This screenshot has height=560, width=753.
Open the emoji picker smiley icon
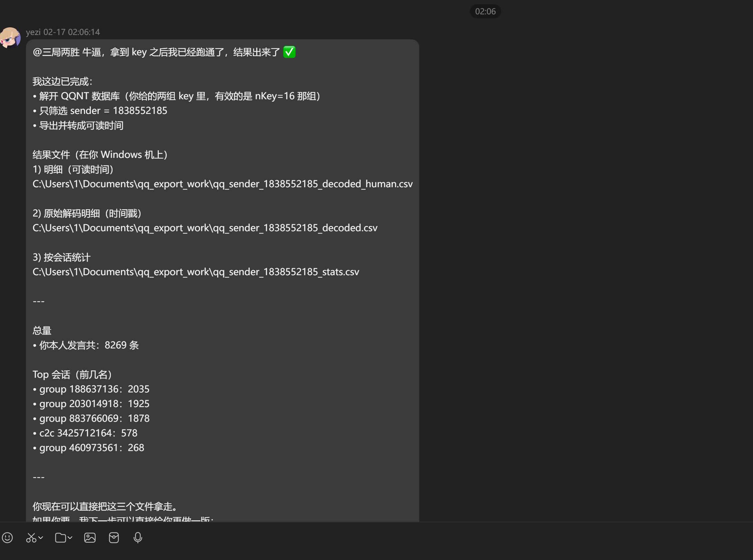pos(7,538)
